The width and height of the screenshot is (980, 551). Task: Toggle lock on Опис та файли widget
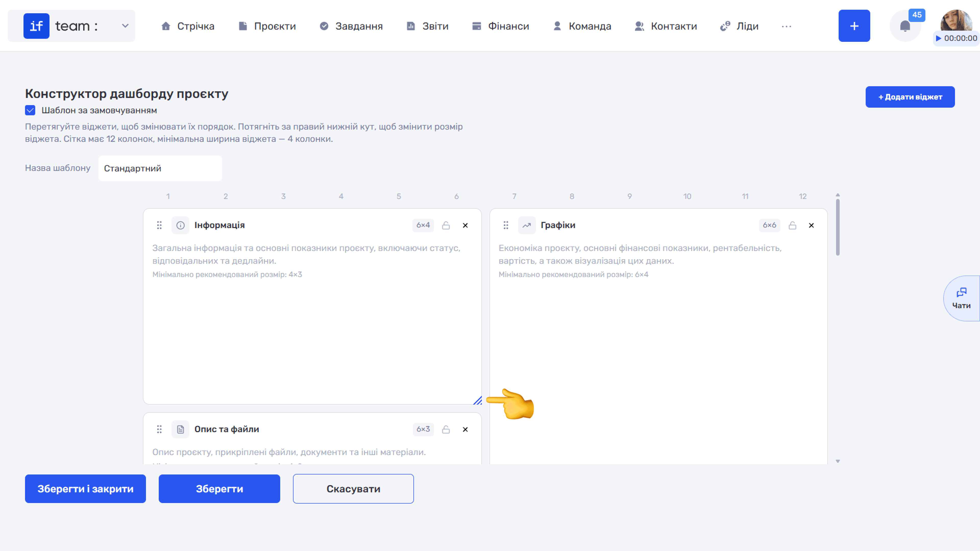[446, 429]
